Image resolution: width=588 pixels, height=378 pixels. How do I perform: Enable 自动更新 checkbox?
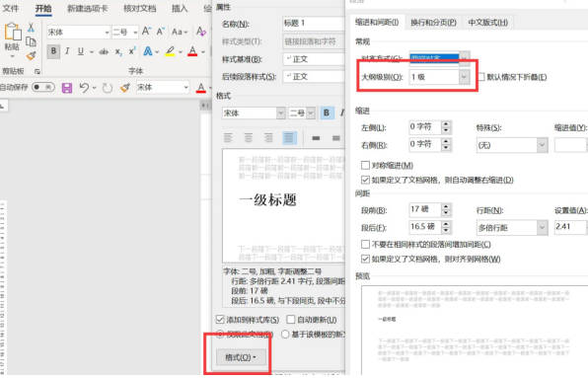[x=291, y=320]
